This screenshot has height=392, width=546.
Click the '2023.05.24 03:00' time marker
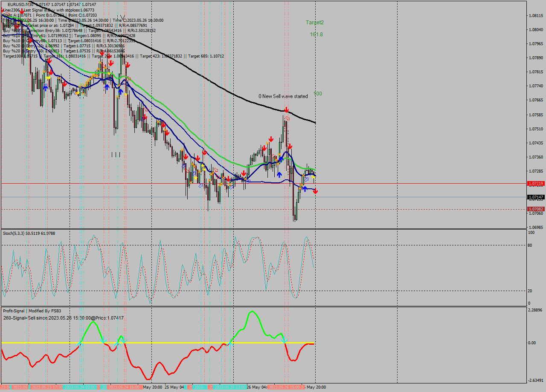click(80, 387)
